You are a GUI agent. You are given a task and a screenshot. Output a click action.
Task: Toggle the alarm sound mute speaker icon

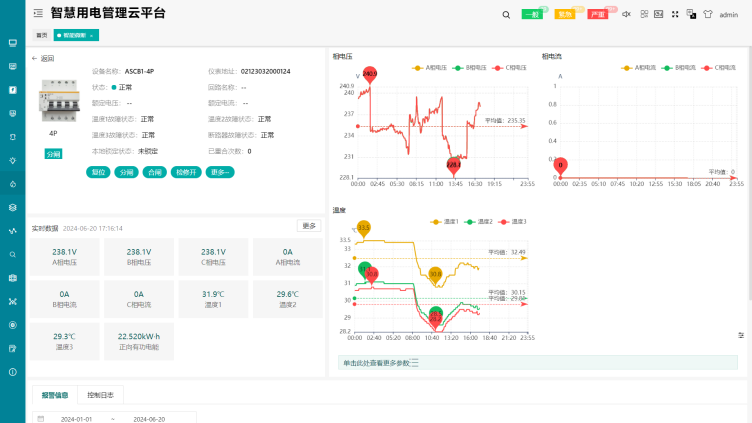click(x=626, y=14)
